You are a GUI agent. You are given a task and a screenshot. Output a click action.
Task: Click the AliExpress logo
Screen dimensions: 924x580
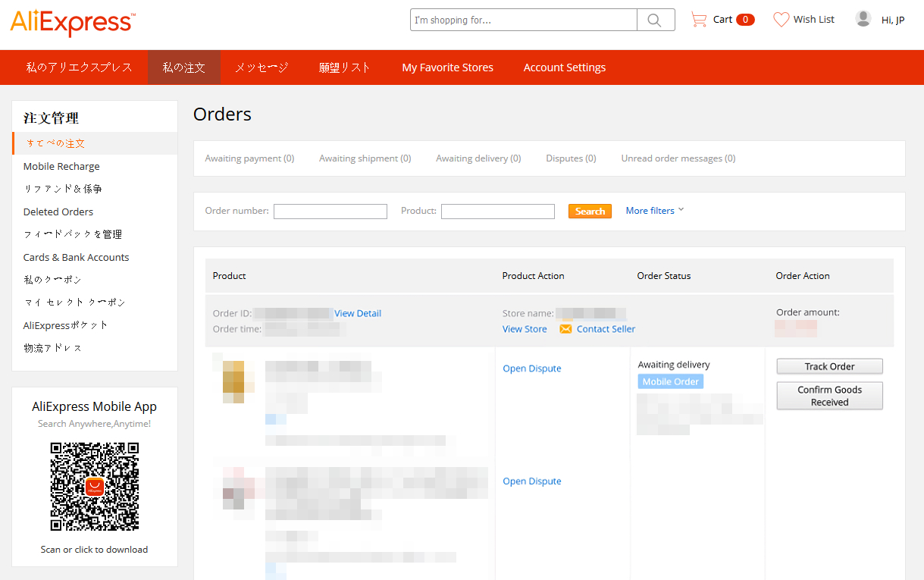(x=72, y=22)
